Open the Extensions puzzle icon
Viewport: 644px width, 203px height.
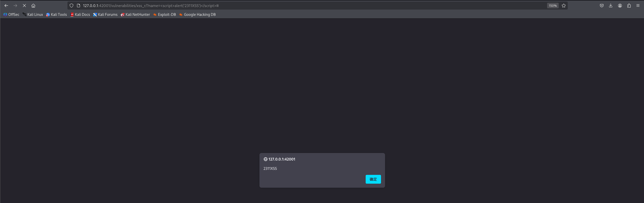coord(629,6)
